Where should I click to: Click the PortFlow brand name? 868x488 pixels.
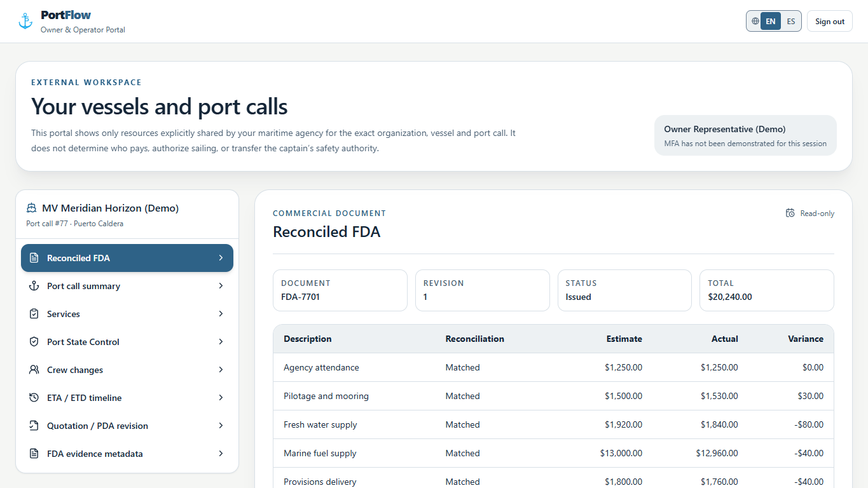pyautogui.click(x=65, y=15)
